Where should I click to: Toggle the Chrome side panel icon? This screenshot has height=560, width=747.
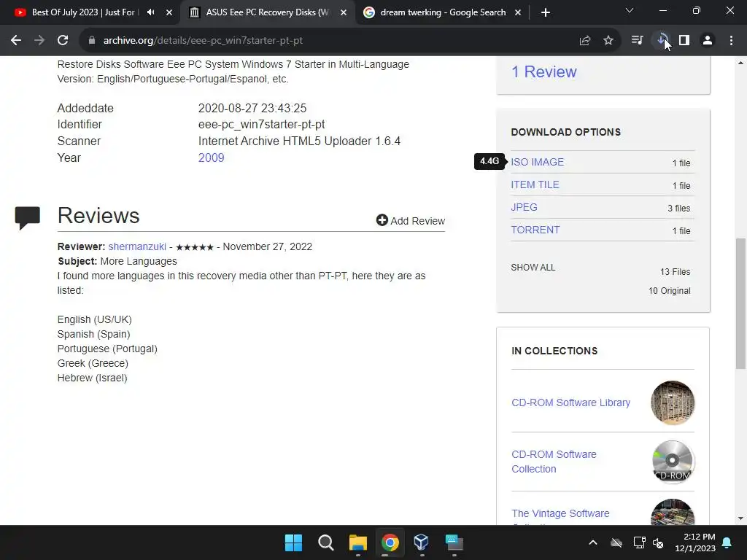pyautogui.click(x=684, y=41)
